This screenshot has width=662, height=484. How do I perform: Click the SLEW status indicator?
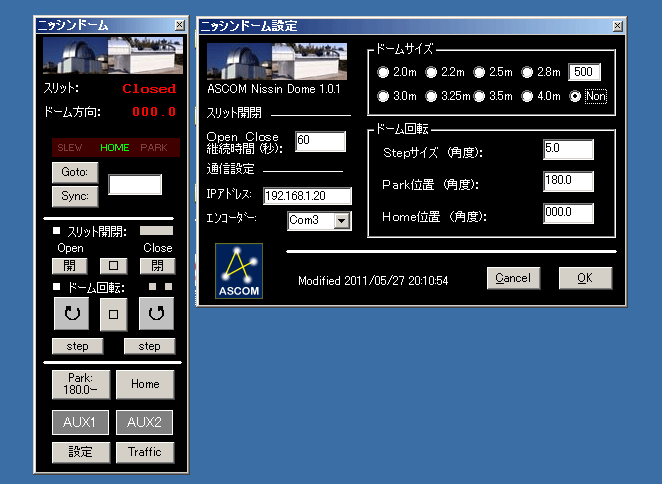tap(70, 147)
